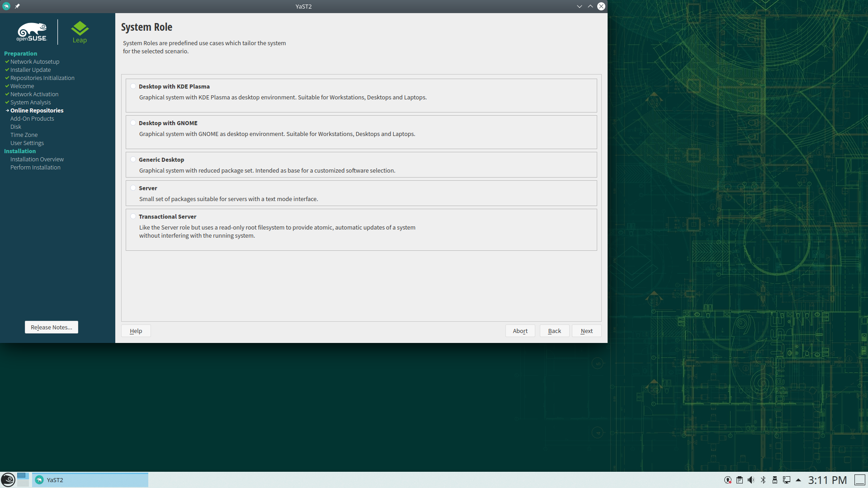Open Release Notes button
Screen dimensions: 868x488
[x=52, y=327]
